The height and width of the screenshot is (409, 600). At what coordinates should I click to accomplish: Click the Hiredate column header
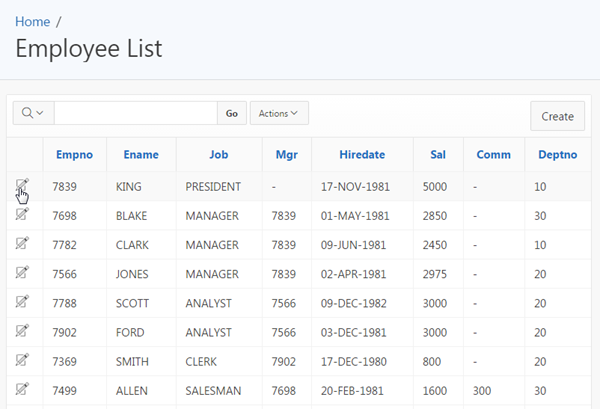coord(362,155)
